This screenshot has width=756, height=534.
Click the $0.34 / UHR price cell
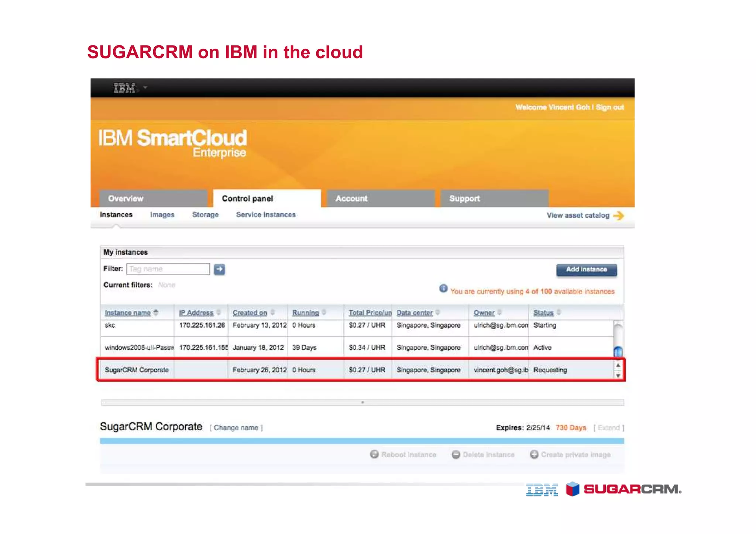[x=367, y=348]
